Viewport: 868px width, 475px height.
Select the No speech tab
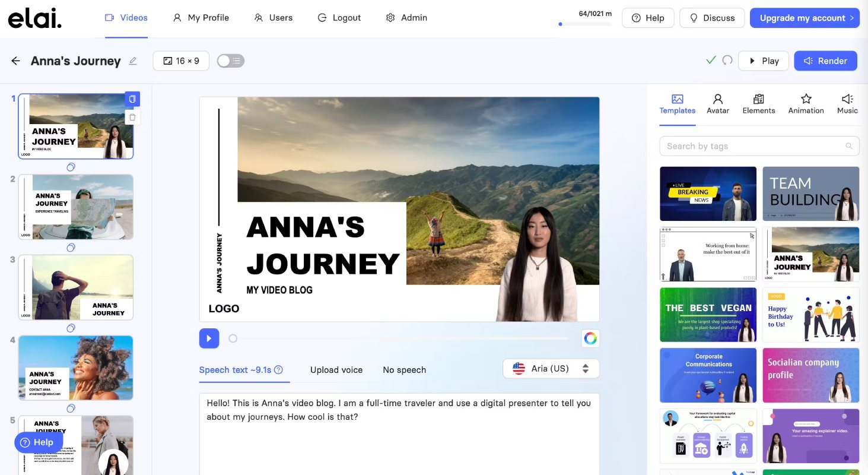[x=404, y=370]
